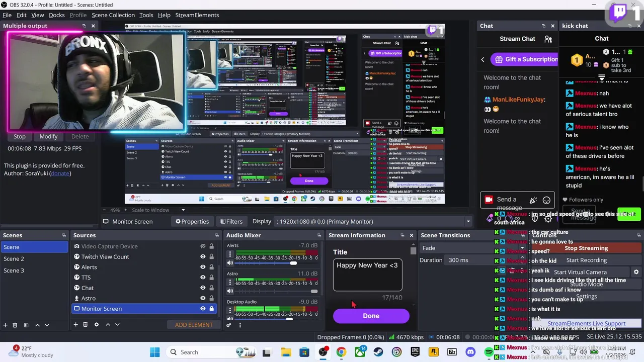
Task: Add a new scene with plus icon
Action: [x=6, y=325]
